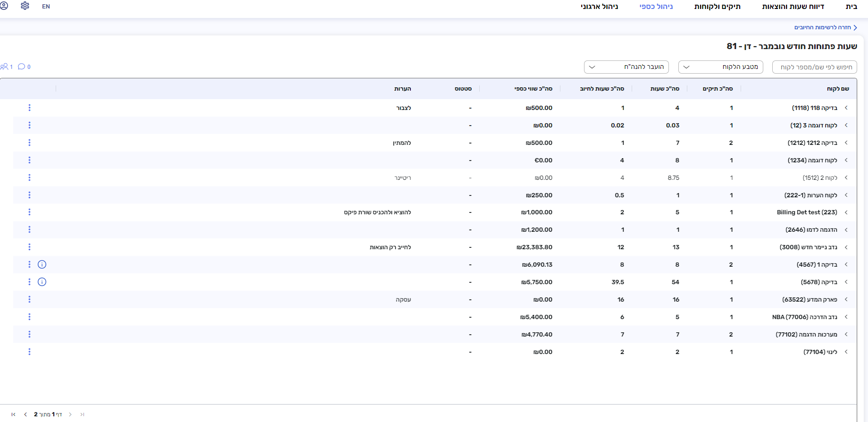Expand the מערכת הדגמה (77102) row

coord(846,334)
